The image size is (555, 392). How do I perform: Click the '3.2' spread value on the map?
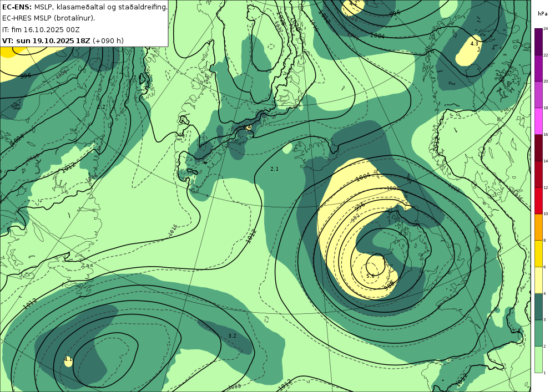[x=232, y=336]
